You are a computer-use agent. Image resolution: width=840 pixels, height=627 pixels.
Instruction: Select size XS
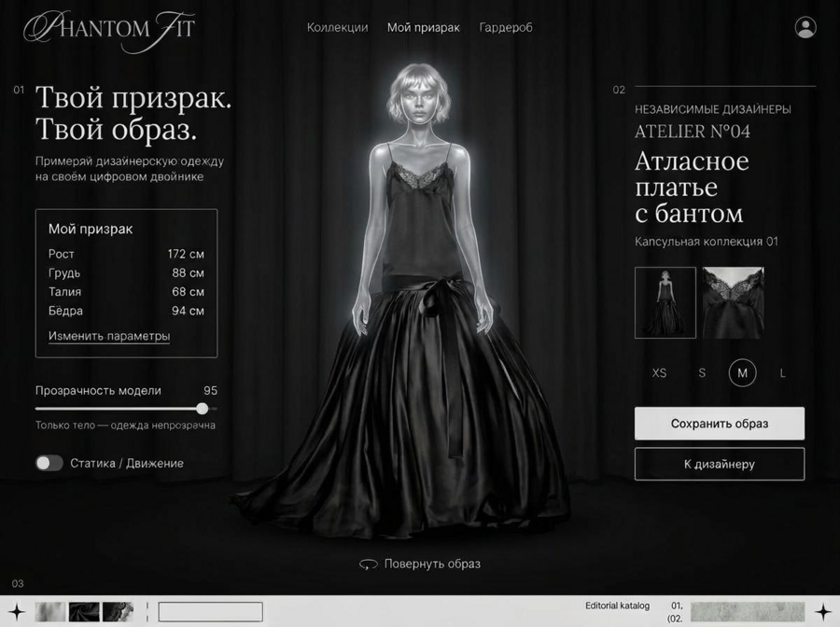click(660, 373)
